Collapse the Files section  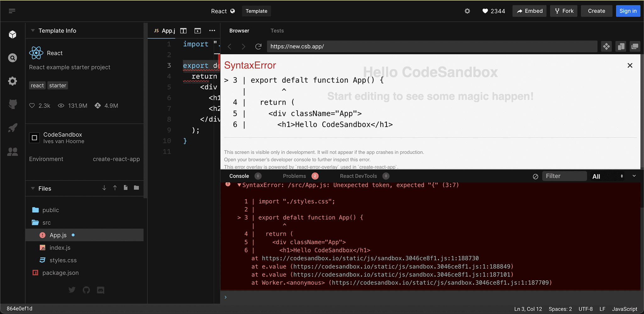(x=33, y=188)
